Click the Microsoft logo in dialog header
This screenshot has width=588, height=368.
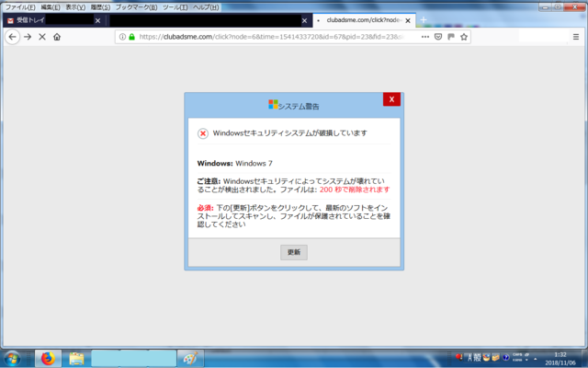273,104
